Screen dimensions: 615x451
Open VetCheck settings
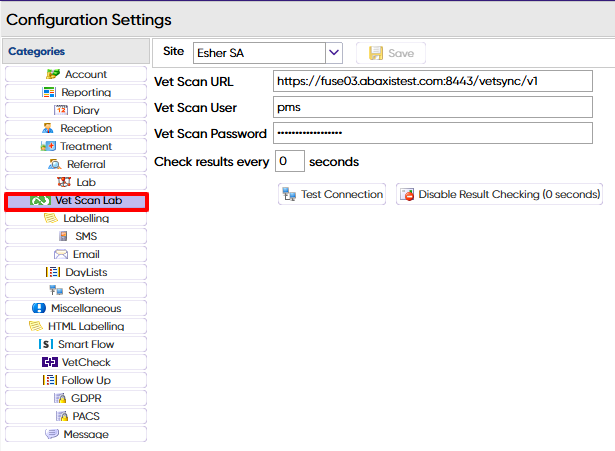(x=76, y=363)
